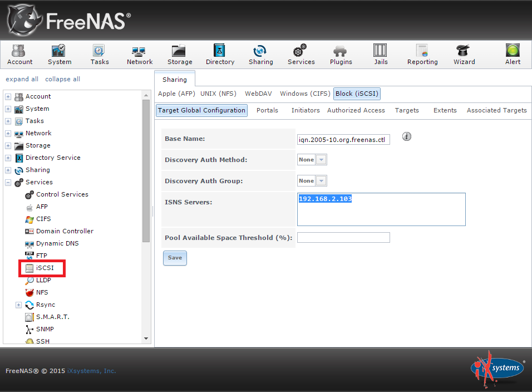532x392 pixels.
Task: Click the S.M.A.R.T. disk icon
Action: pyautogui.click(x=29, y=317)
